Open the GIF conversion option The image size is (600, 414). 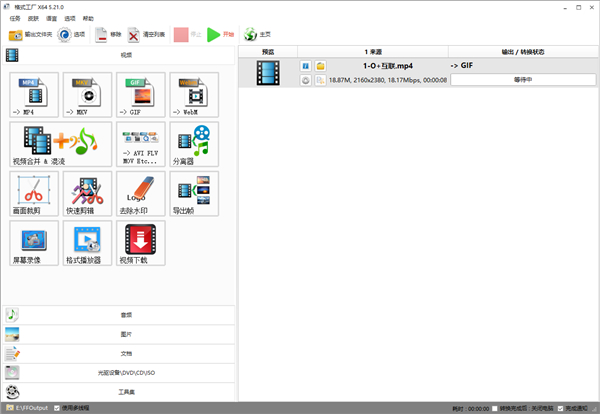tap(140, 95)
